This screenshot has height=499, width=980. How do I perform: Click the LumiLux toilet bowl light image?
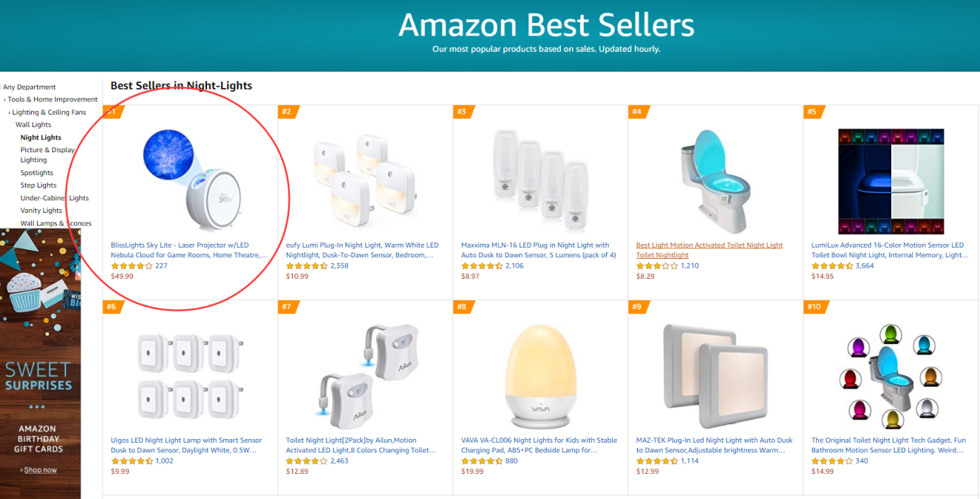(x=891, y=182)
